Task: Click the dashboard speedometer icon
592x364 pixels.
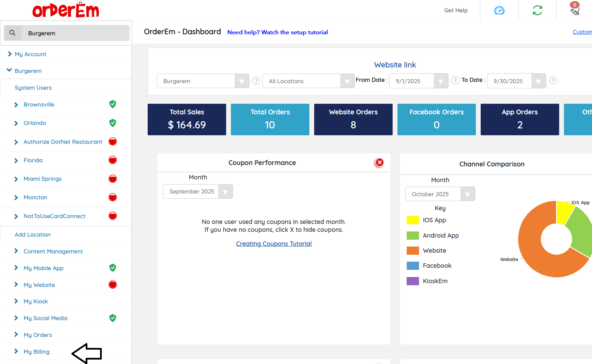Action: point(499,11)
